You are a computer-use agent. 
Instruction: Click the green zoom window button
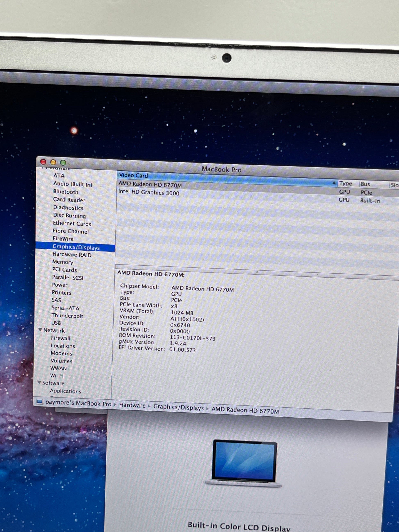[x=63, y=163]
